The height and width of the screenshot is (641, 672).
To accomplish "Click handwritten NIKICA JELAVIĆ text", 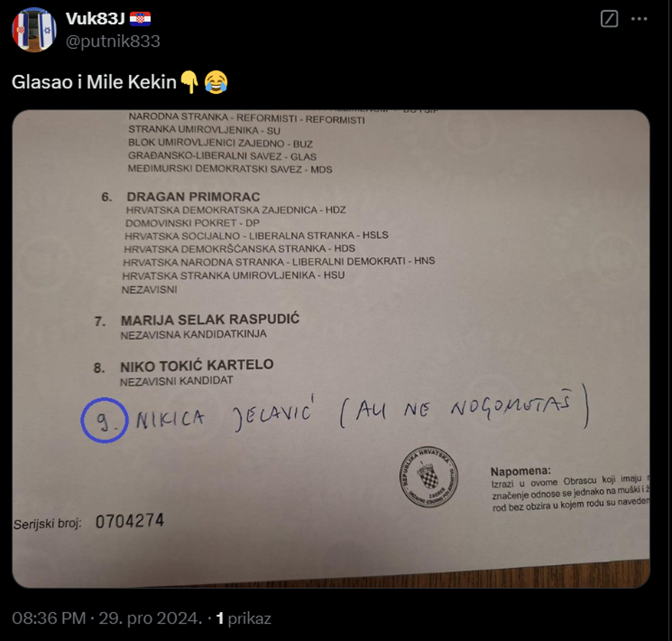I will [225, 415].
